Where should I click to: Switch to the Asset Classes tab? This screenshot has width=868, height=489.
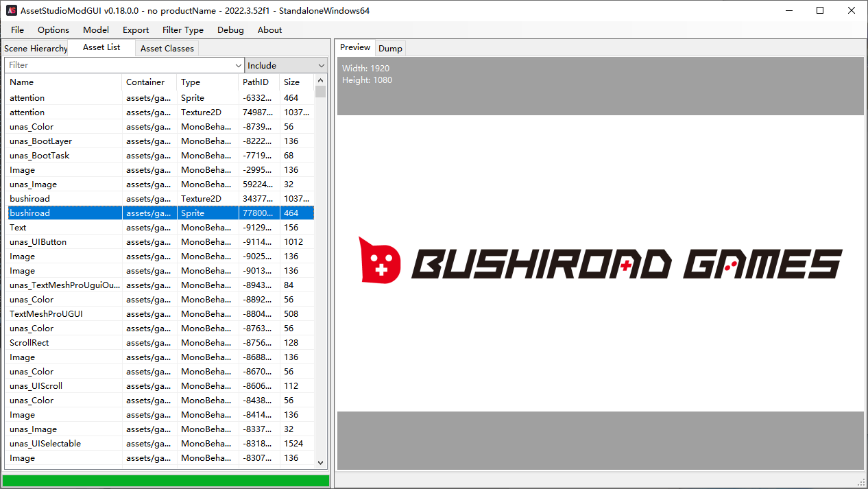point(167,48)
